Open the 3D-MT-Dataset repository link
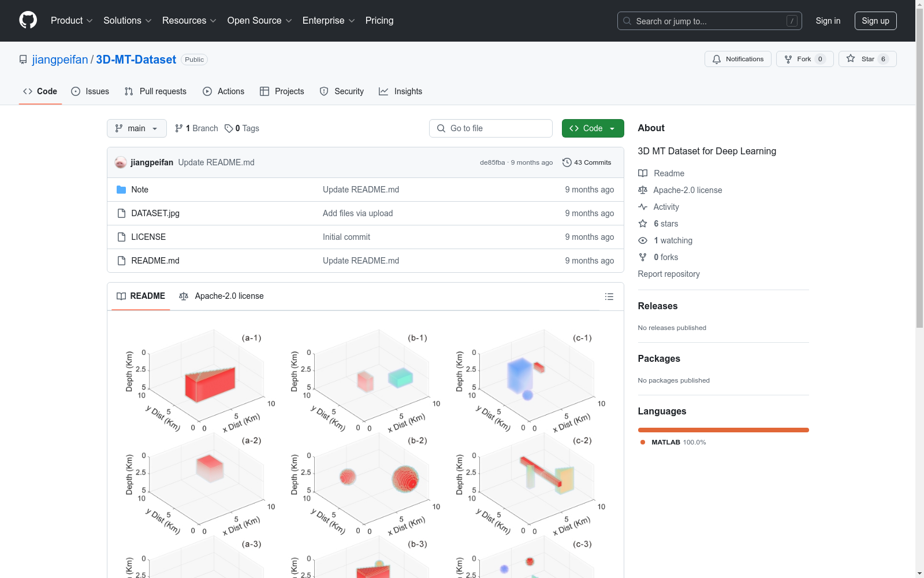 [136, 60]
